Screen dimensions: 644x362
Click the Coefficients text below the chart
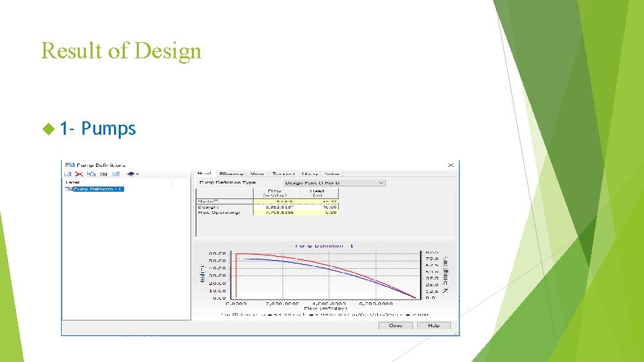tap(325, 315)
